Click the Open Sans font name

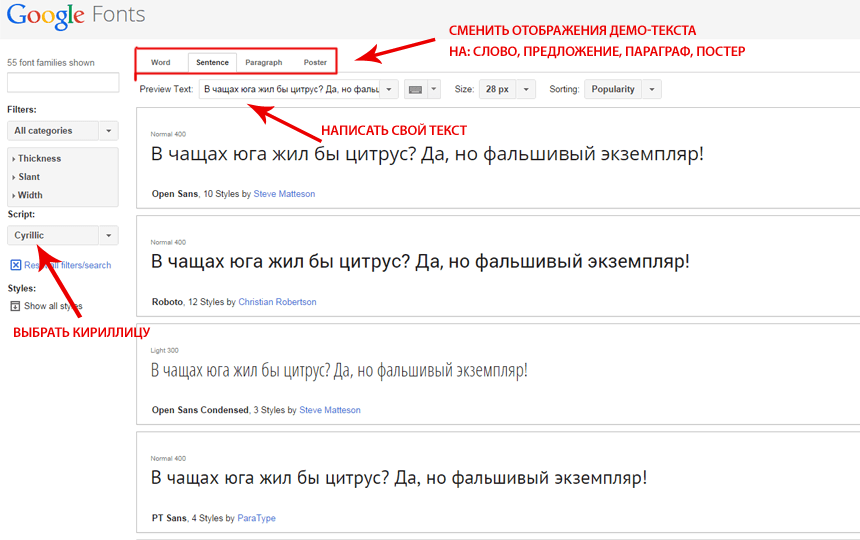[174, 194]
